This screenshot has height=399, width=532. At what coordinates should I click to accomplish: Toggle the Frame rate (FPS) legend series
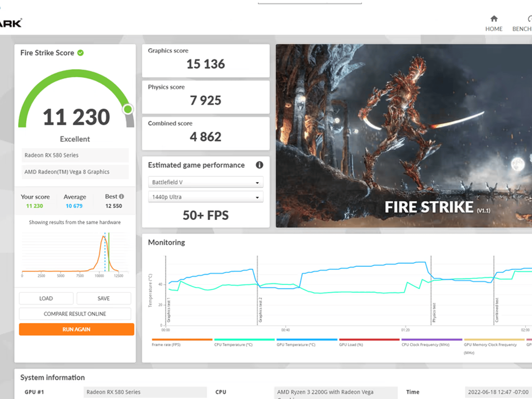(x=166, y=344)
